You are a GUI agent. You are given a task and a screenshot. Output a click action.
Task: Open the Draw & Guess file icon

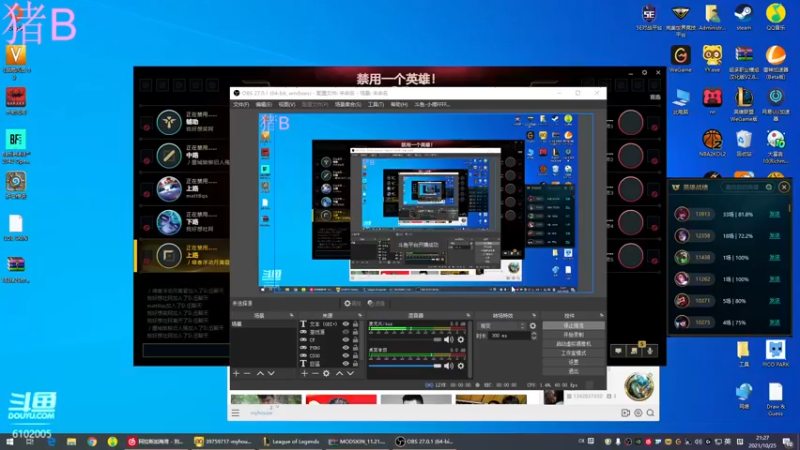click(x=776, y=399)
